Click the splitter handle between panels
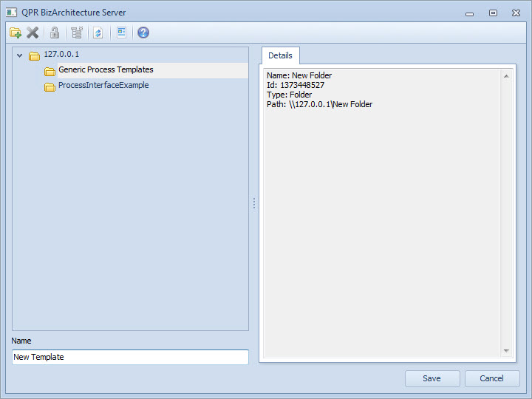The image size is (532, 399). (x=254, y=203)
